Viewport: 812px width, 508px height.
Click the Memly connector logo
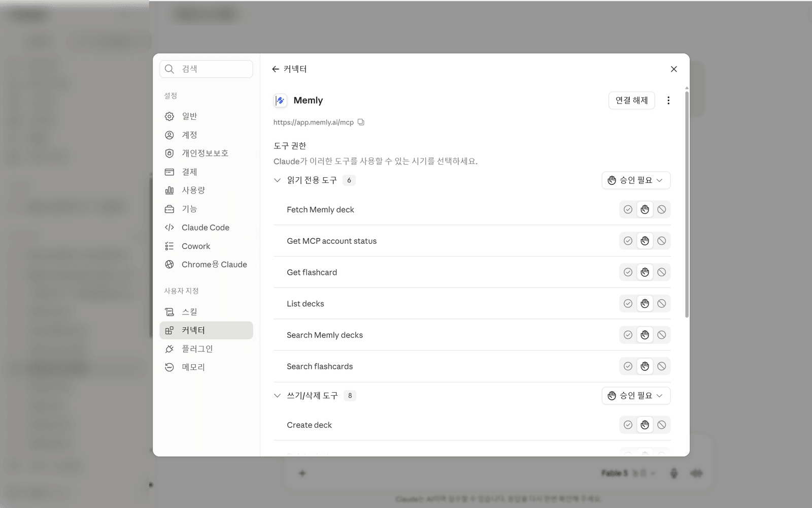[x=280, y=101]
